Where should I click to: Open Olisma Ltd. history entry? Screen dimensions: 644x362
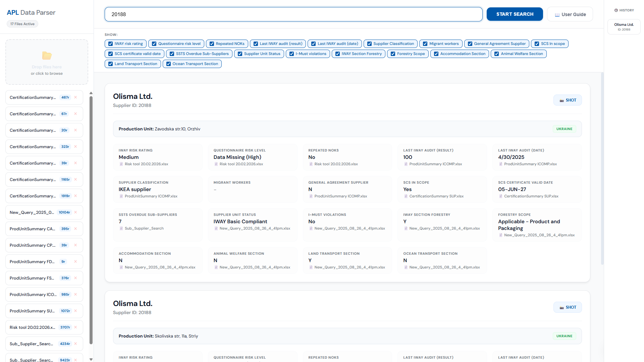(624, 27)
